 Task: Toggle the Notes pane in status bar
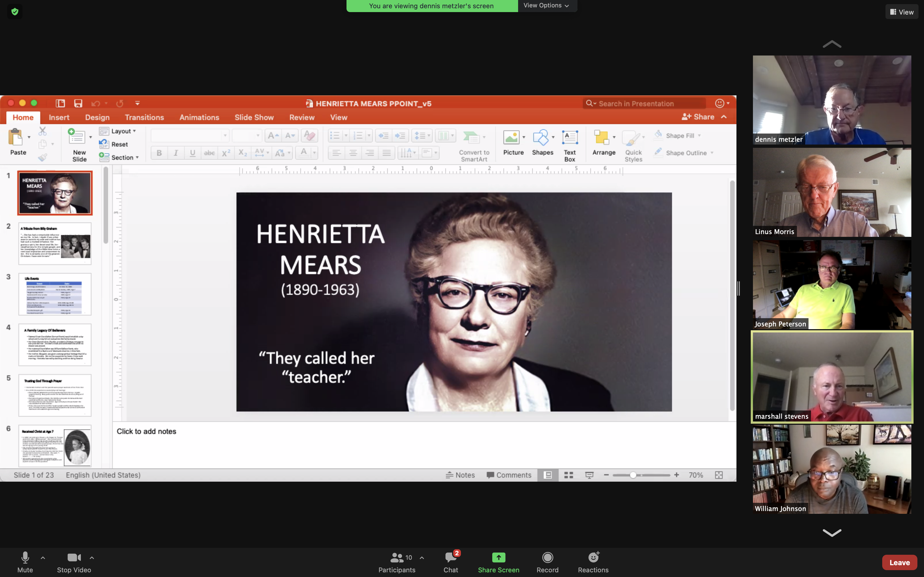(x=460, y=475)
